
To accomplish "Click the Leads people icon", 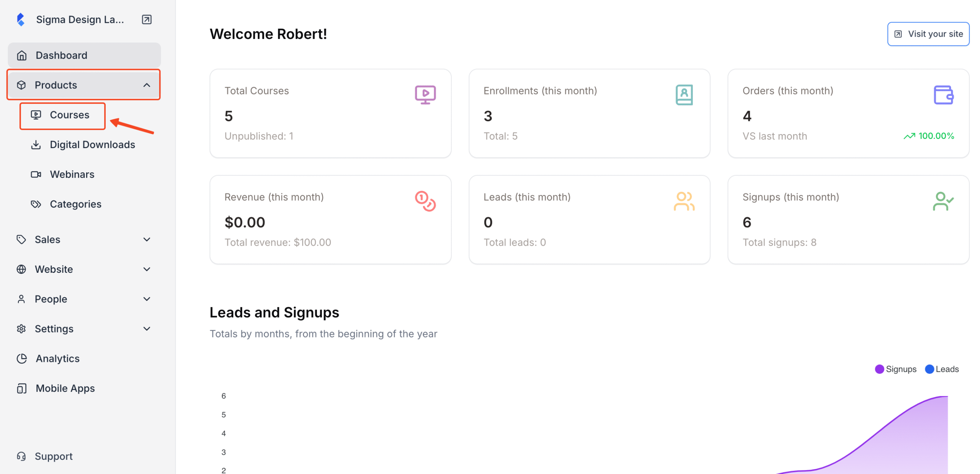I will click(x=684, y=201).
